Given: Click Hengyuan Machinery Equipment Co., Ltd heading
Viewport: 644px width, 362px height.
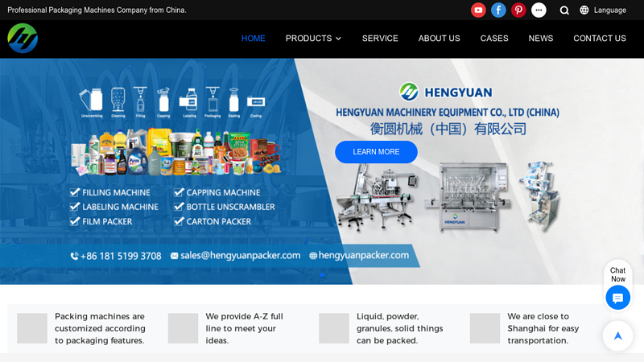Looking at the screenshot, I should tap(448, 113).
